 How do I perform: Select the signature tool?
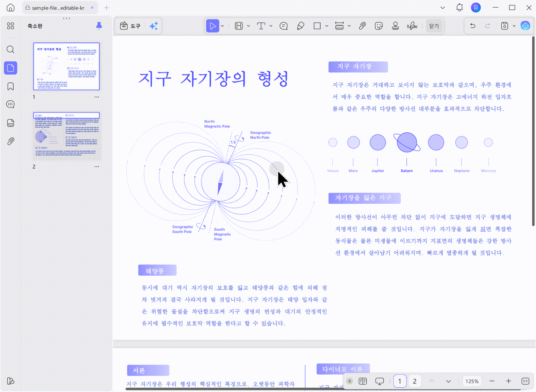pos(412,26)
